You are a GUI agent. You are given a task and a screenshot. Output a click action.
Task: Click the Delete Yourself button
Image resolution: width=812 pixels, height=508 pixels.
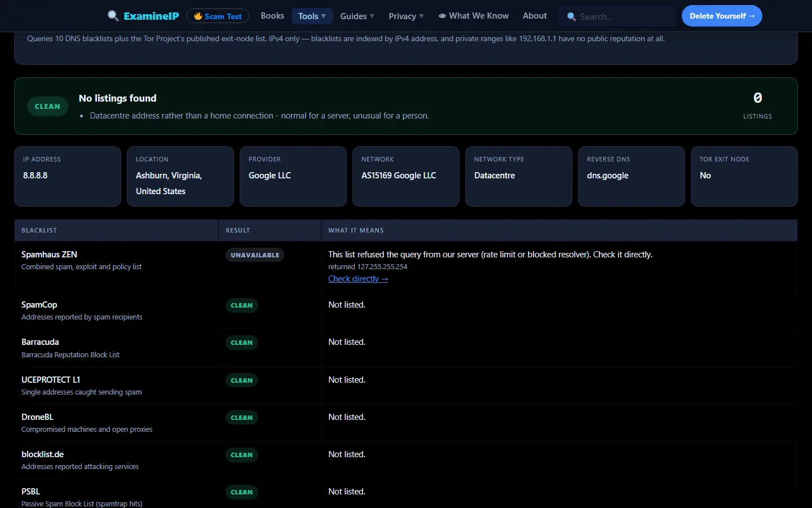point(722,16)
